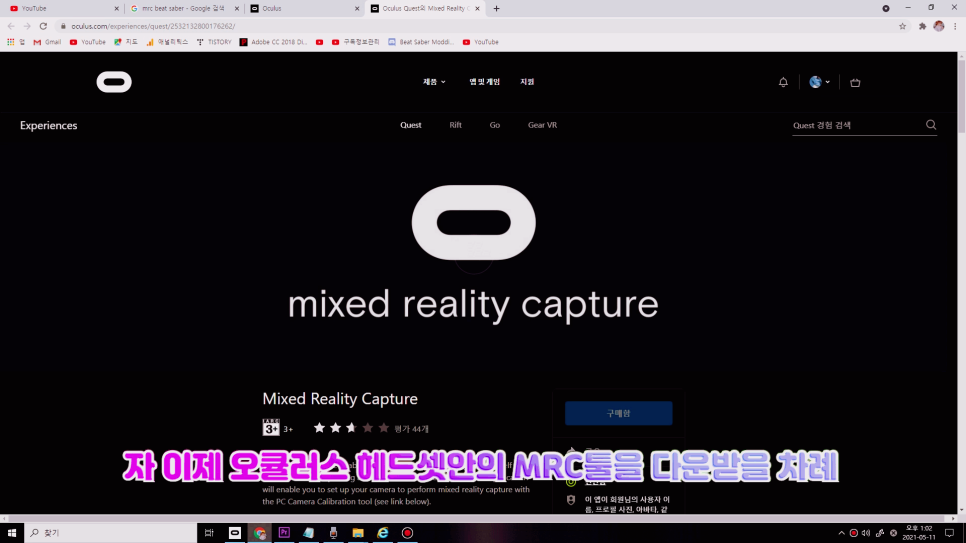
Task: Click the search magnifier in Quest search
Action: (931, 125)
